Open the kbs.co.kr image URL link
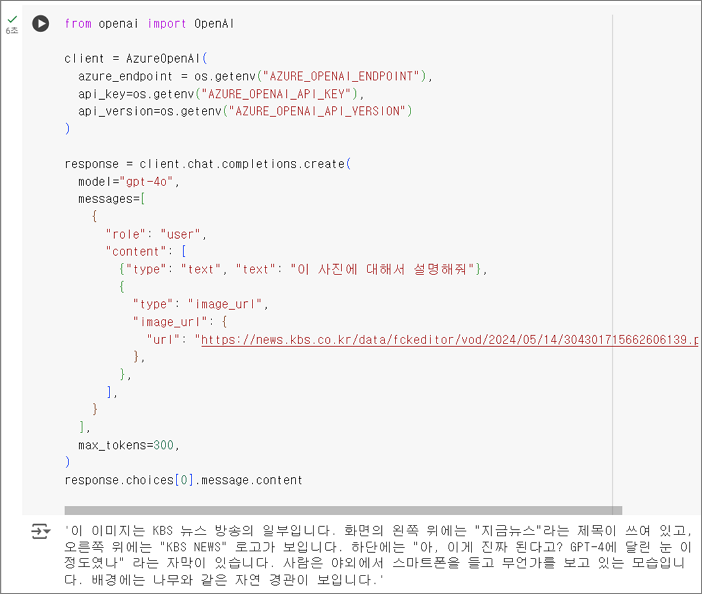702x594 pixels. [x=449, y=340]
